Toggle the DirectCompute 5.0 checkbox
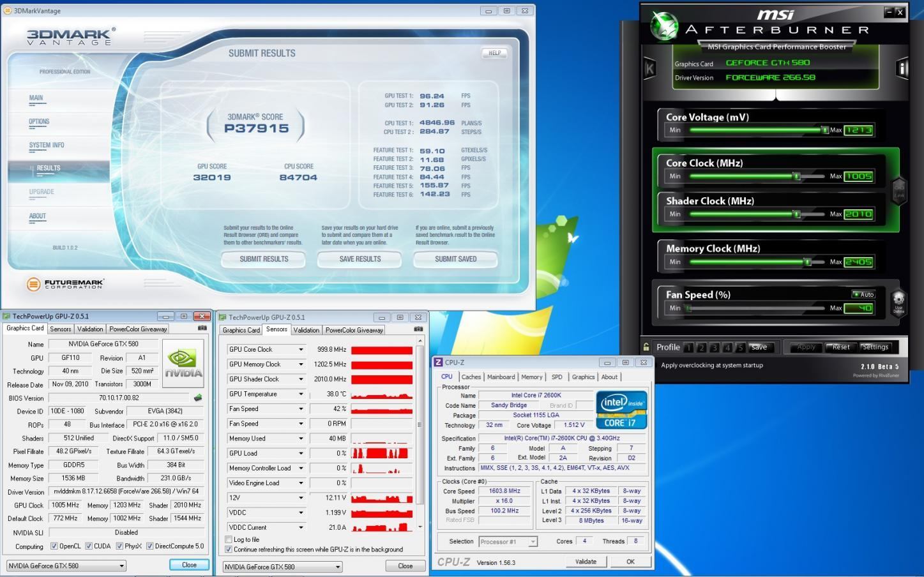 [149, 546]
